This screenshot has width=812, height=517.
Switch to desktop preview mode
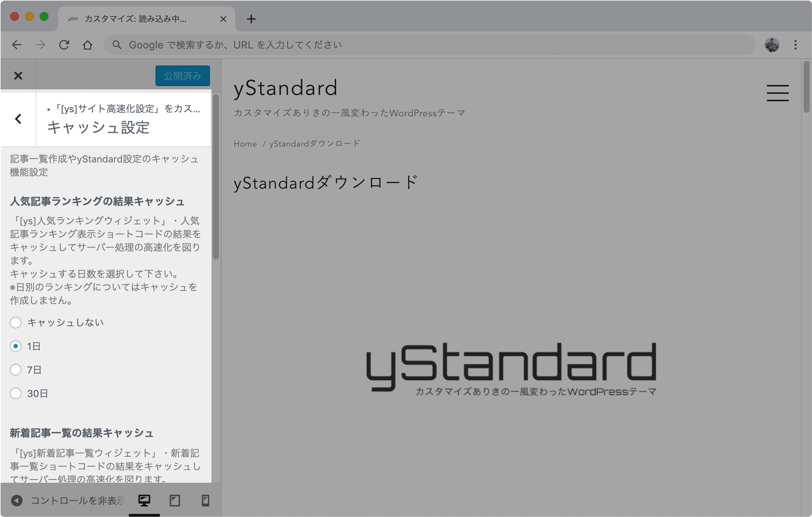(x=144, y=501)
